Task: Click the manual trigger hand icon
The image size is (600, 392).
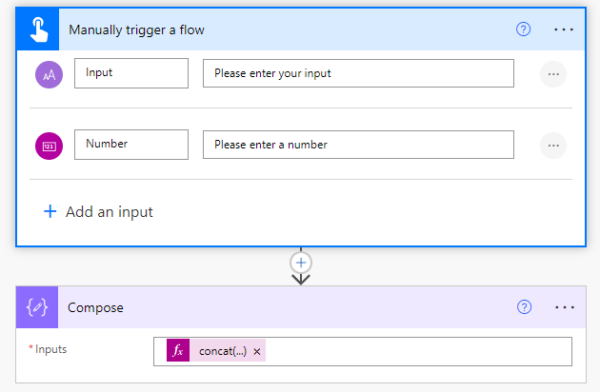Action: (x=38, y=29)
